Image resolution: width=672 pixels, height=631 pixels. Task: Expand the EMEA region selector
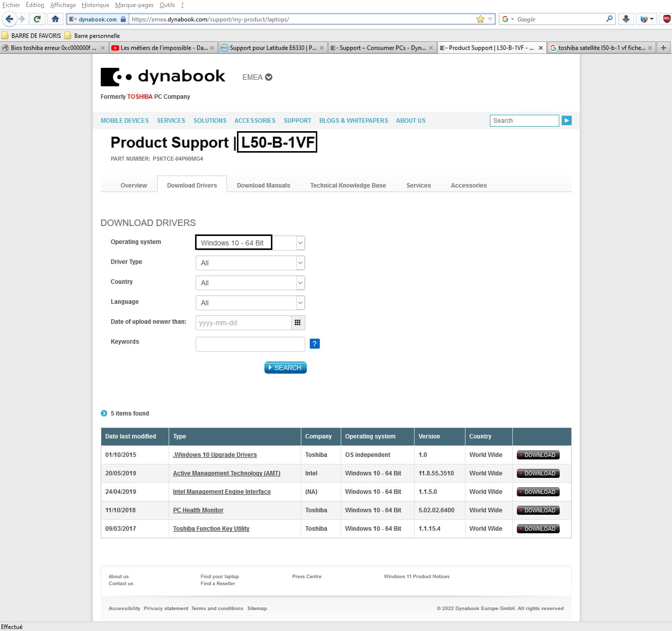click(257, 77)
